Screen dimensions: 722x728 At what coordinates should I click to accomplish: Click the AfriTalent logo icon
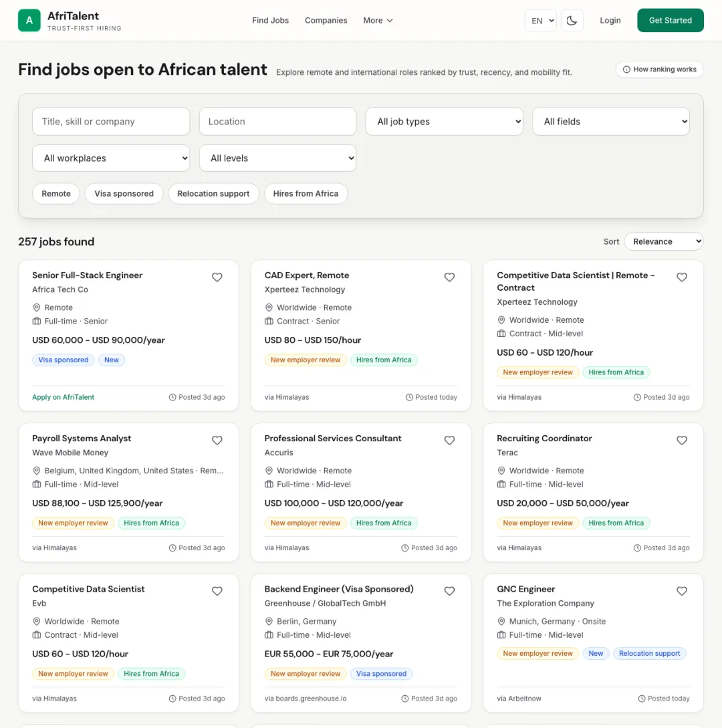(29, 21)
